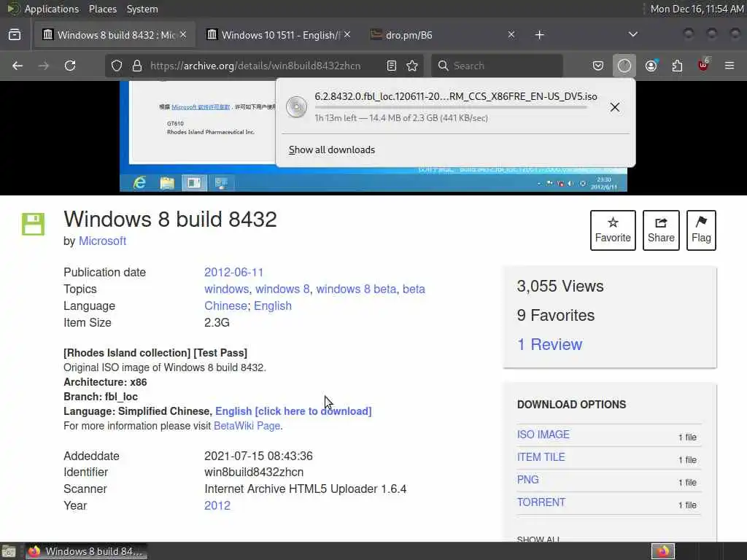Screen dimensions: 747x560
Task: Open the Places menu
Action: click(x=102, y=9)
